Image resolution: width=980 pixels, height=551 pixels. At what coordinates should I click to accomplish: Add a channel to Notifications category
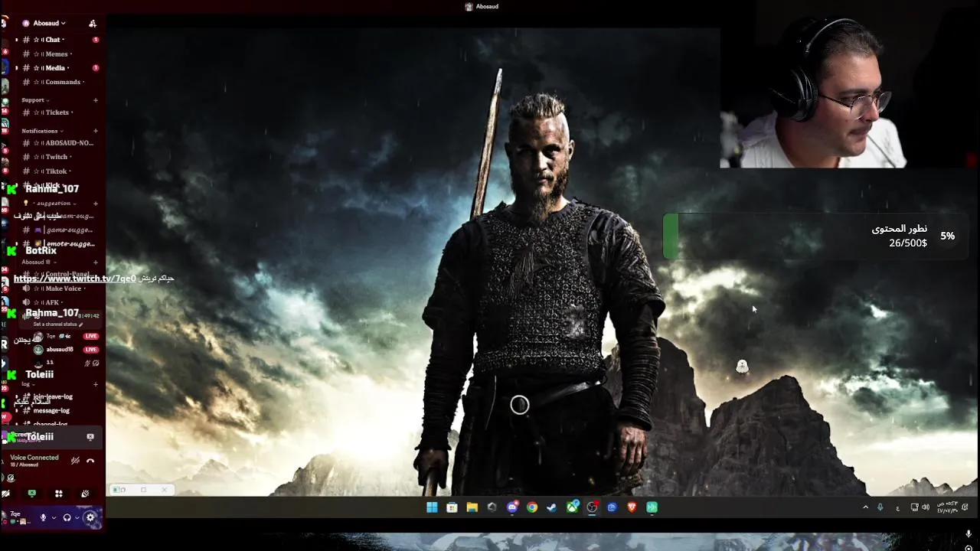point(96,131)
